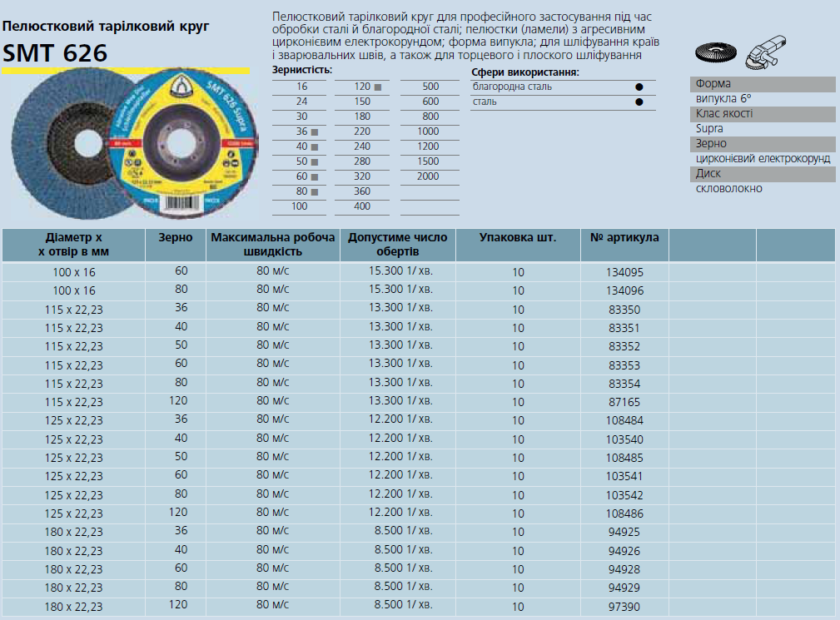This screenshot has height=620, width=840.
Task: Click grit value 220 in the Зернистість list
Action: (x=362, y=131)
